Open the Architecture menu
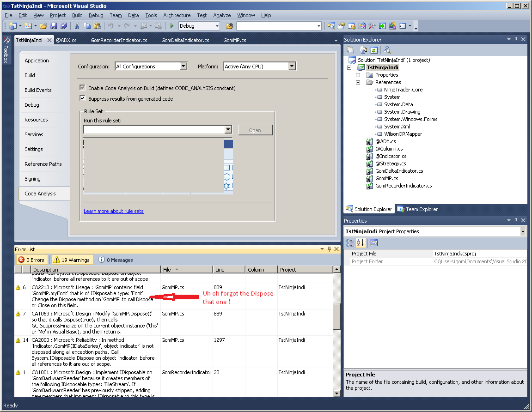This screenshot has width=532, height=412. (177, 15)
